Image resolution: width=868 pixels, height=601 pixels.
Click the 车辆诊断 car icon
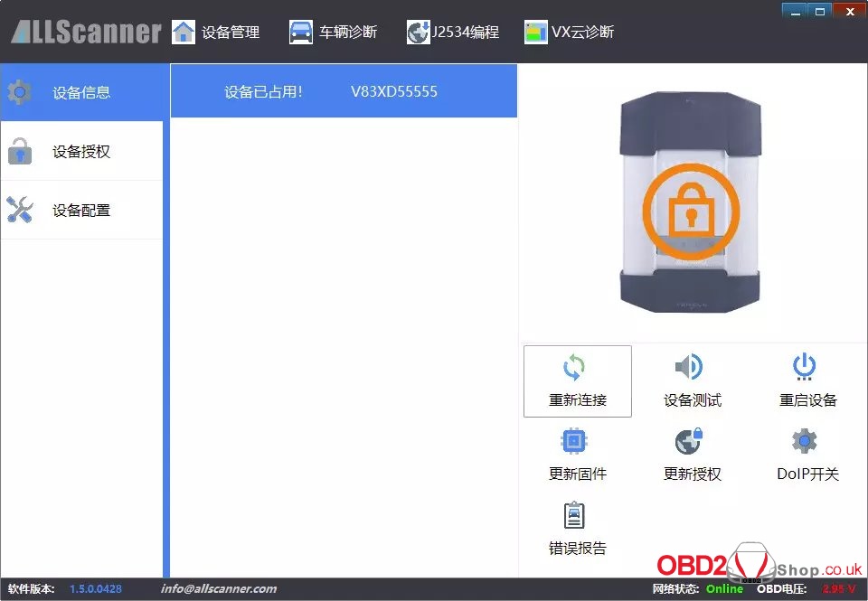[301, 33]
